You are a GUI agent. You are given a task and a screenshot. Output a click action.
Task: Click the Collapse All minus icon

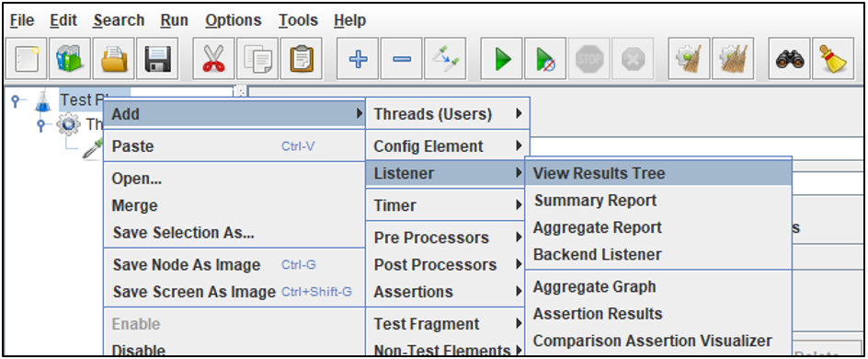click(x=401, y=59)
